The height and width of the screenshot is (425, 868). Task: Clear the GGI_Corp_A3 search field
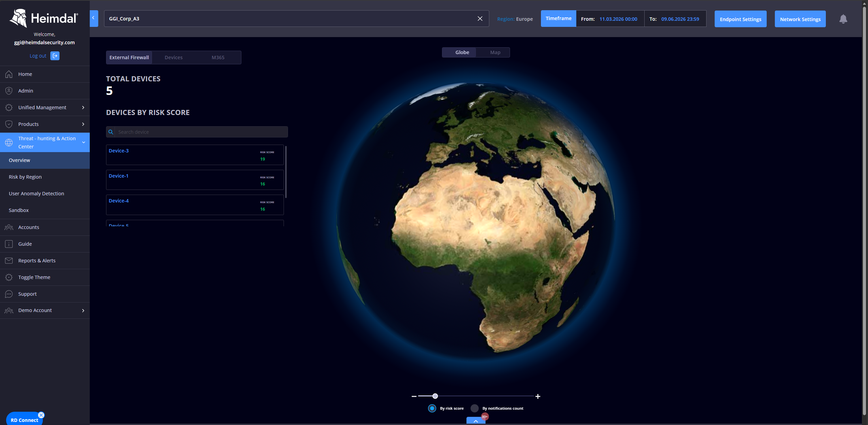(x=480, y=19)
